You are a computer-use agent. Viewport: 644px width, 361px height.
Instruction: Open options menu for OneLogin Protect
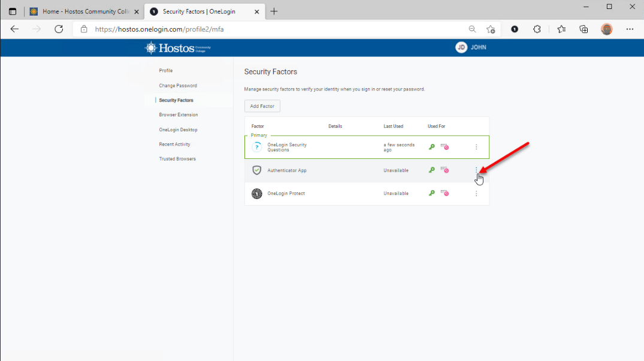476,193
